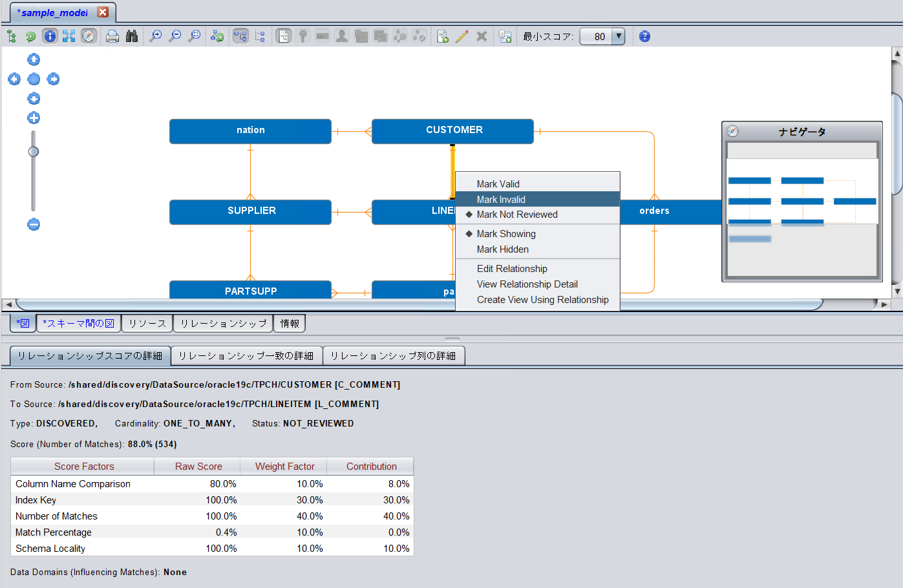Click the fit-to-window expand arrows icon
This screenshot has width=903, height=588.
pos(69,36)
